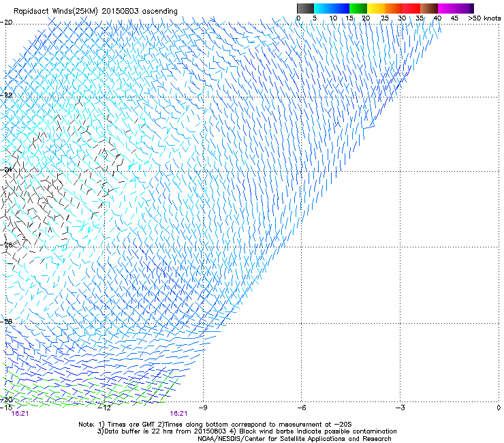Click the '-20' latitude axis label

coord(6,22)
